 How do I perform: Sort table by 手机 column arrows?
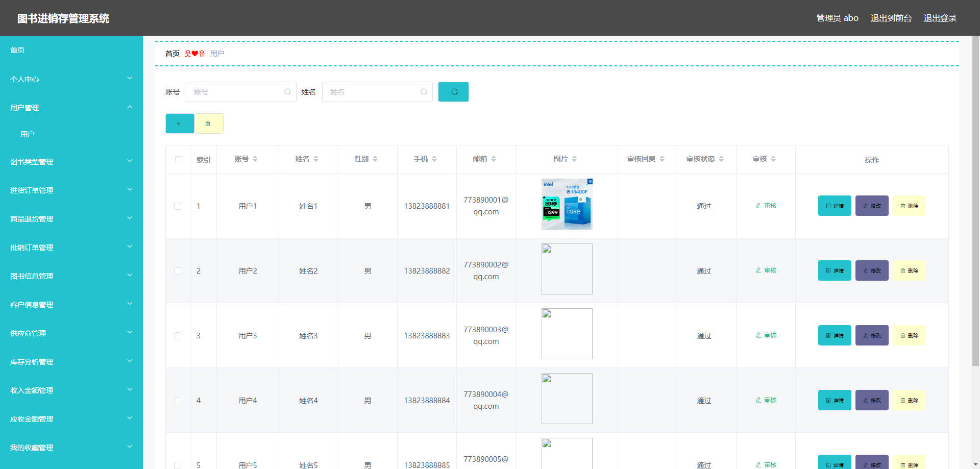pyautogui.click(x=434, y=159)
